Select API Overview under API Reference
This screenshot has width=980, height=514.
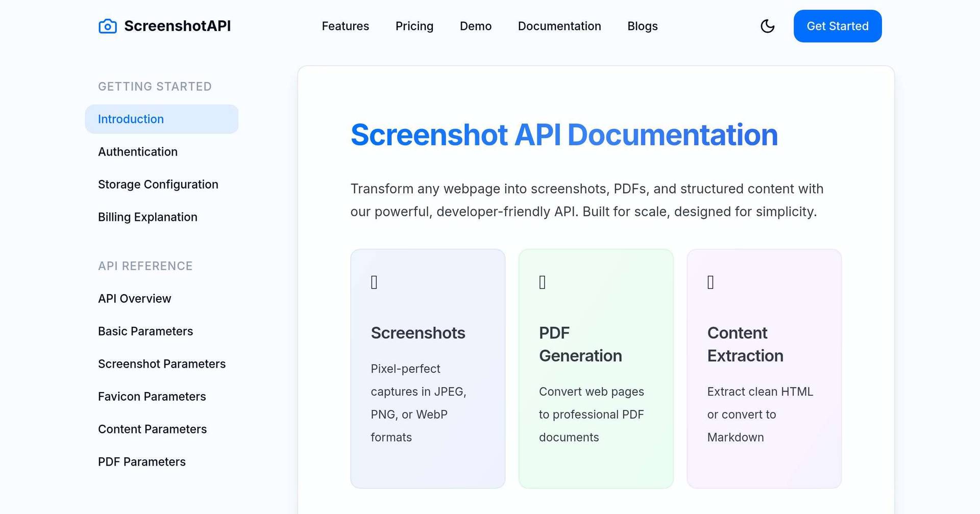pos(134,298)
